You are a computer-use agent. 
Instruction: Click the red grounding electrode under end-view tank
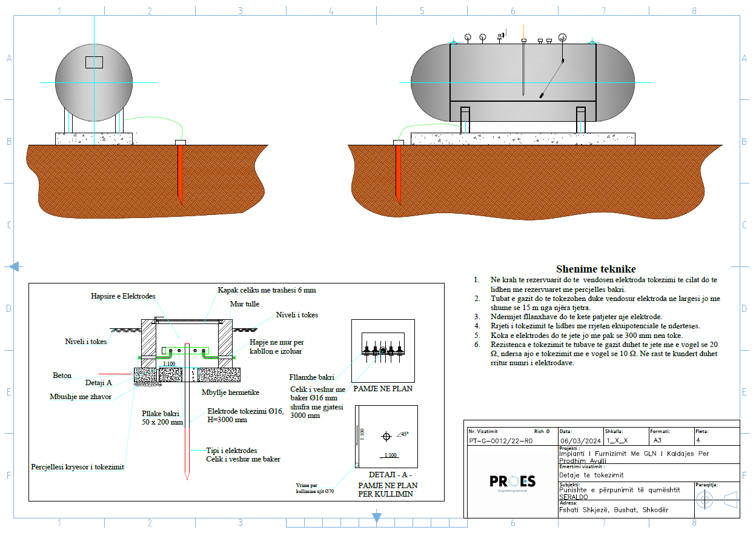pos(180,173)
